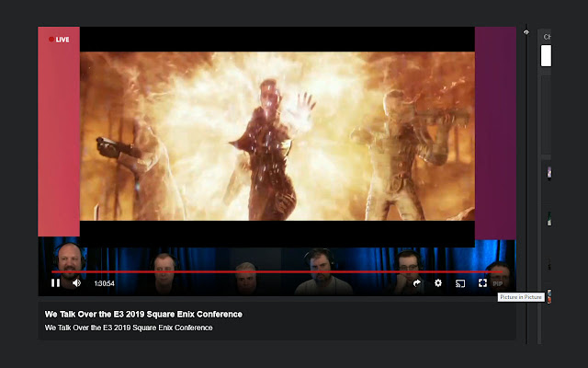The image size is (588, 368).
Task: Click the main video frame
Action: (x=277, y=136)
